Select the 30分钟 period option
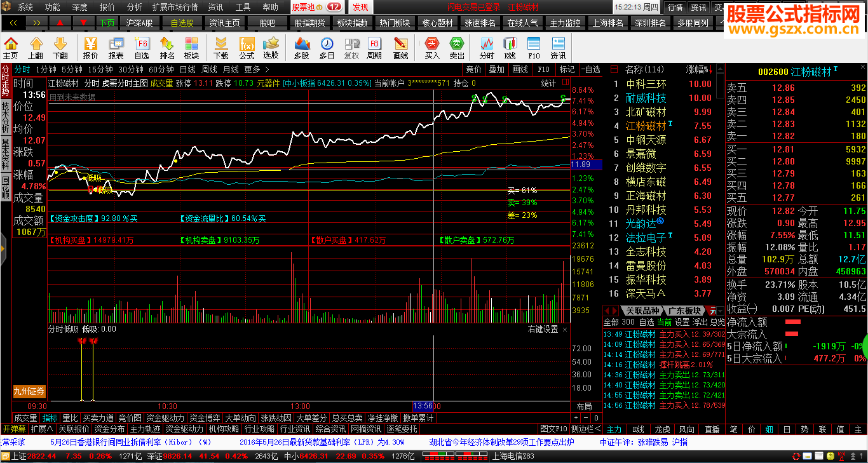This screenshot has height=463, width=868. tap(131, 69)
